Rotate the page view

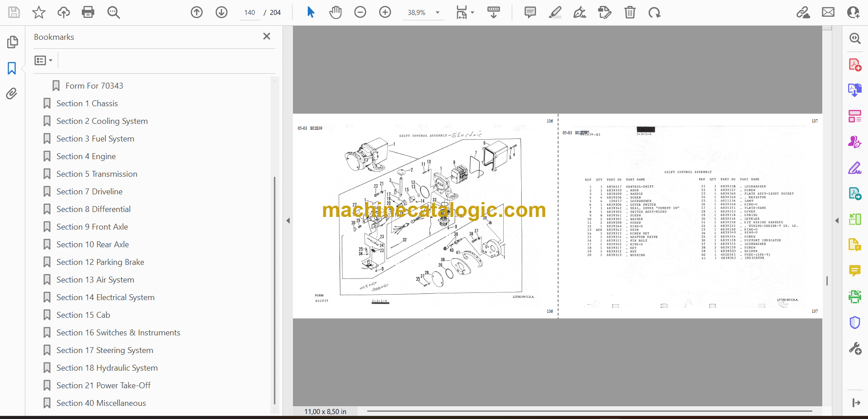654,12
